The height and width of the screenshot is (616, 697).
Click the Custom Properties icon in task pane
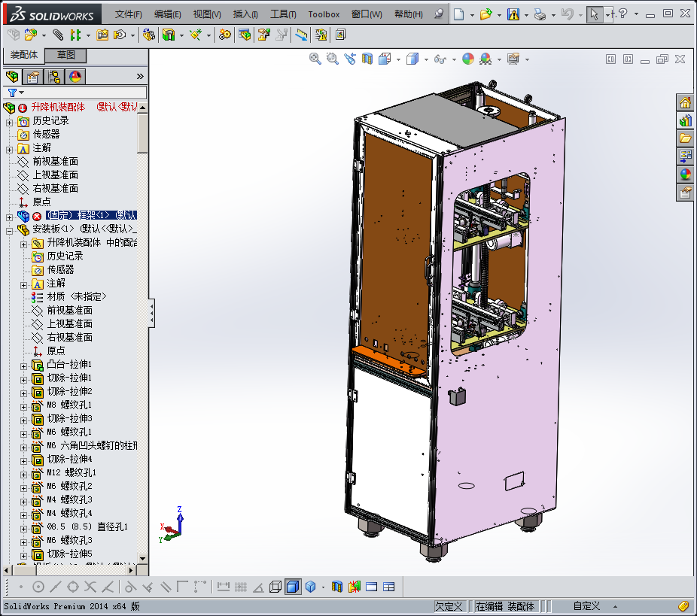(685, 193)
